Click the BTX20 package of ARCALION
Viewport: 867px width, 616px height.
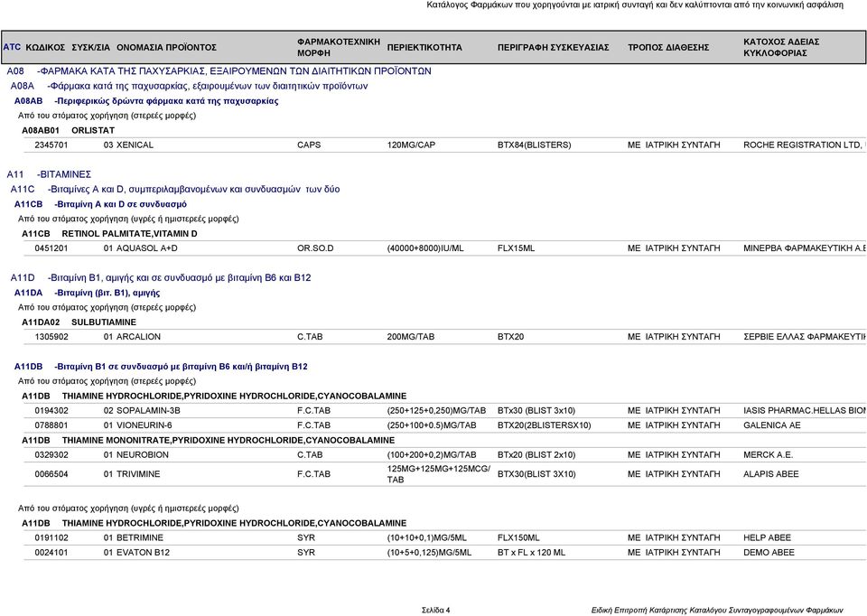pos(510,337)
